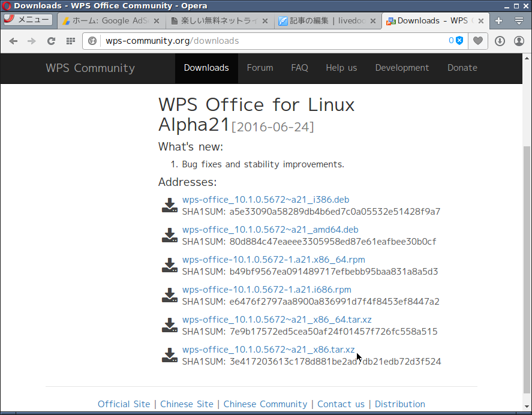
Task: Download wps-office_10.1.0.5672~a21_x86.tar.xz link
Action: (x=268, y=350)
